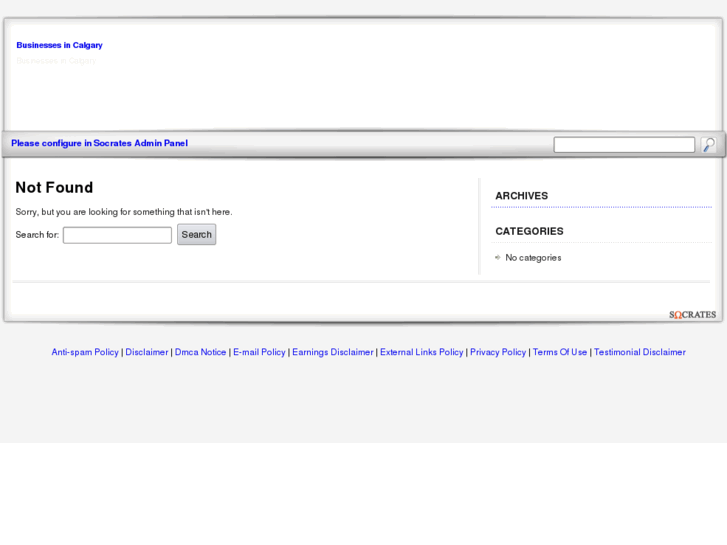Click the Not Found heading
727x545 pixels.
54,187
